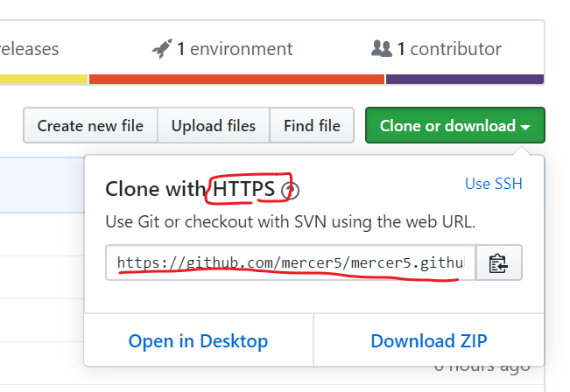Image resolution: width=570 pixels, height=392 pixels.
Task: Click the purple language bar segment
Action: pyautogui.click(x=464, y=79)
